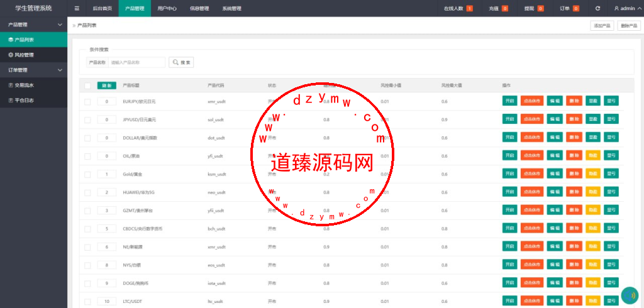Click the 搜索 button
Screen dimensions: 644x308
pos(181,62)
